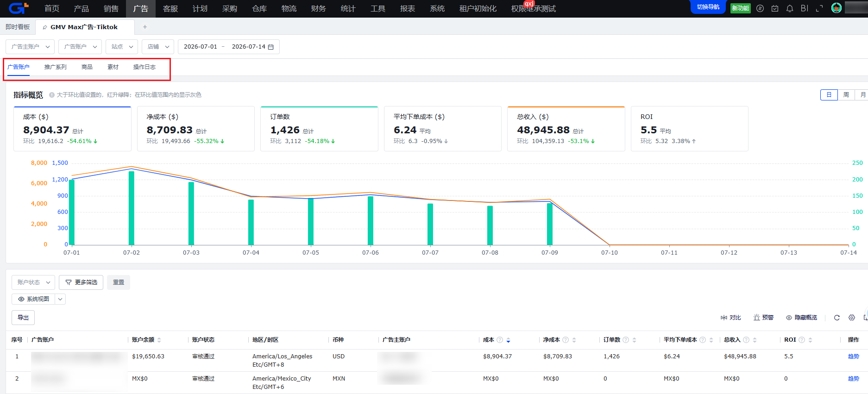Image resolution: width=868 pixels, height=394 pixels.
Task: Open table column settings gear
Action: [852, 318]
